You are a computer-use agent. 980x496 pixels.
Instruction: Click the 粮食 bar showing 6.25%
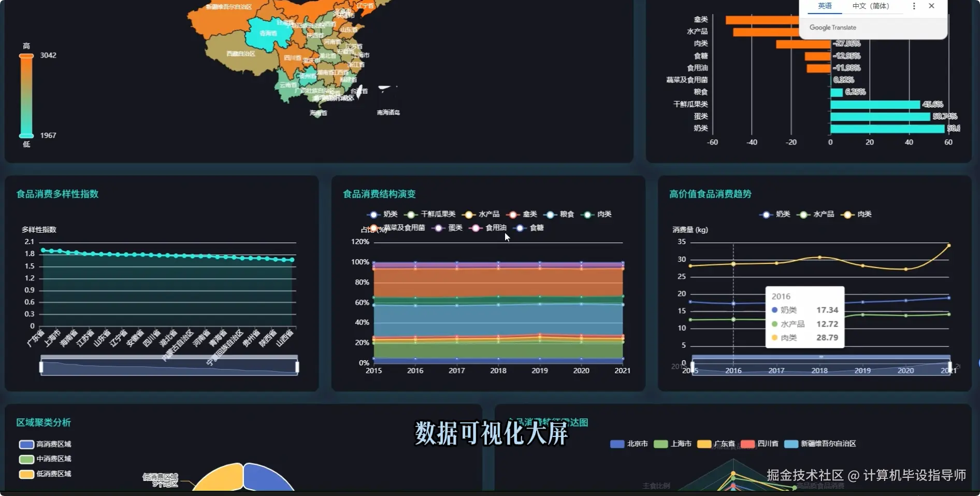[x=837, y=92]
